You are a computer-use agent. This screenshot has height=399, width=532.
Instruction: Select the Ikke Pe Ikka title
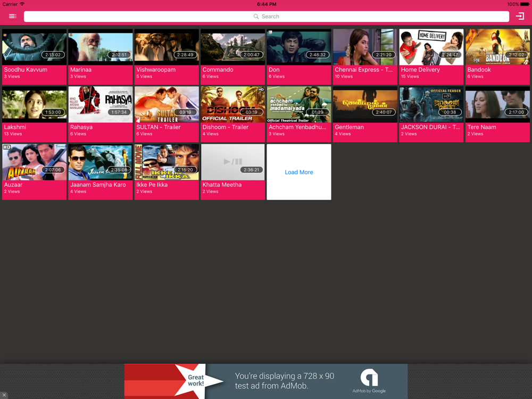point(152,185)
